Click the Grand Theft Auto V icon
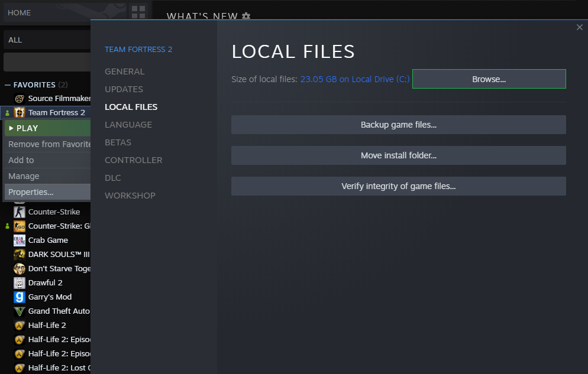 point(20,311)
